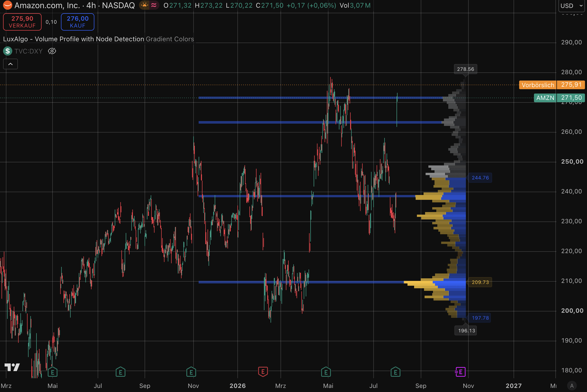
Task: Show the hidden TVC:DXY series via eye icon
Action: click(52, 51)
